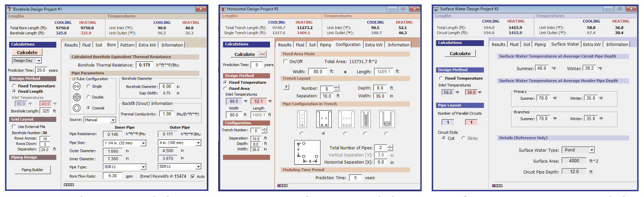The width and height of the screenshot is (644, 197).
Task: Click the progress indicator in Horizontal Design
Action: click(283, 186)
